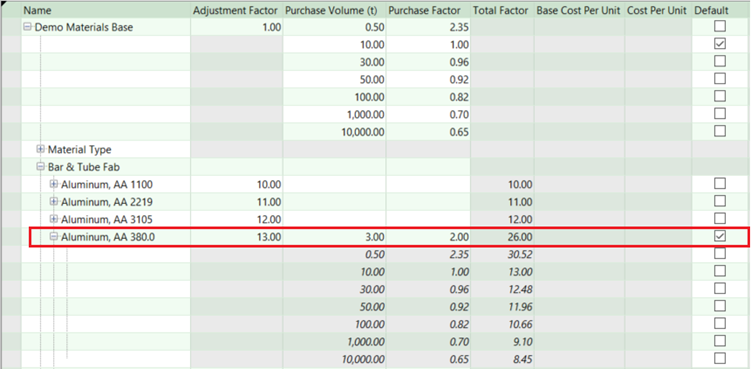Click the Default column header
Screen dimensions: 751x370
[x=720, y=10]
